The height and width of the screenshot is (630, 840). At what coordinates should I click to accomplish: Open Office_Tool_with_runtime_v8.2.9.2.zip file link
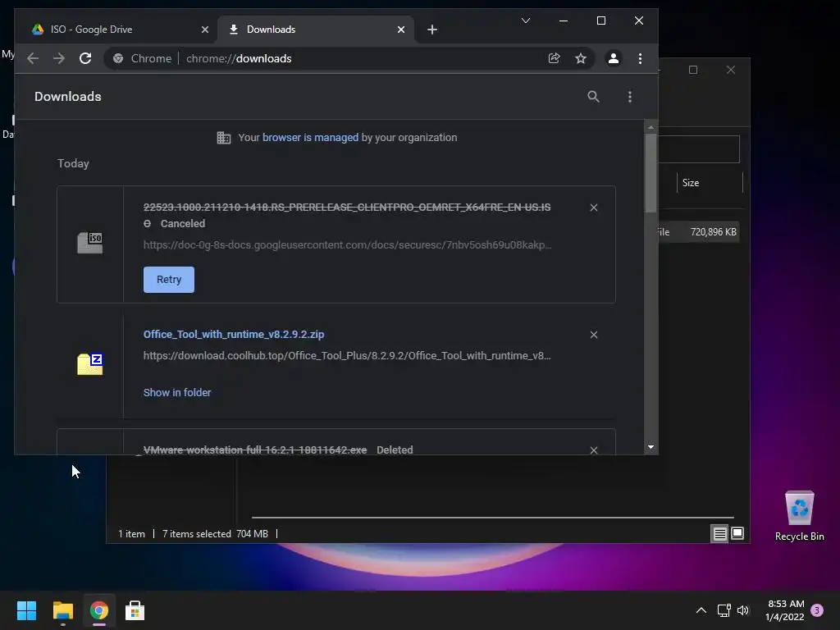tap(234, 335)
